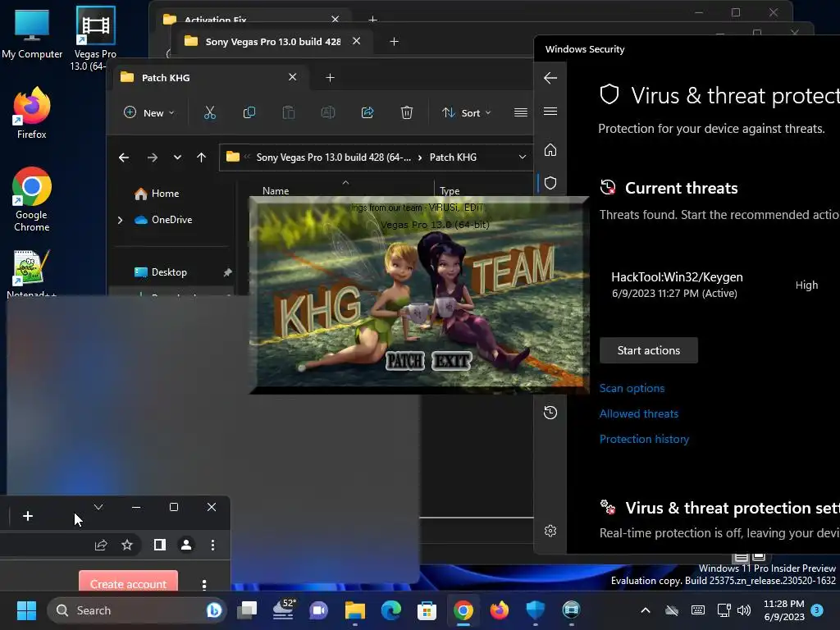This screenshot has height=630, width=840.
Task: Go forward in Patch KHG Explorer window
Action: [152, 157]
